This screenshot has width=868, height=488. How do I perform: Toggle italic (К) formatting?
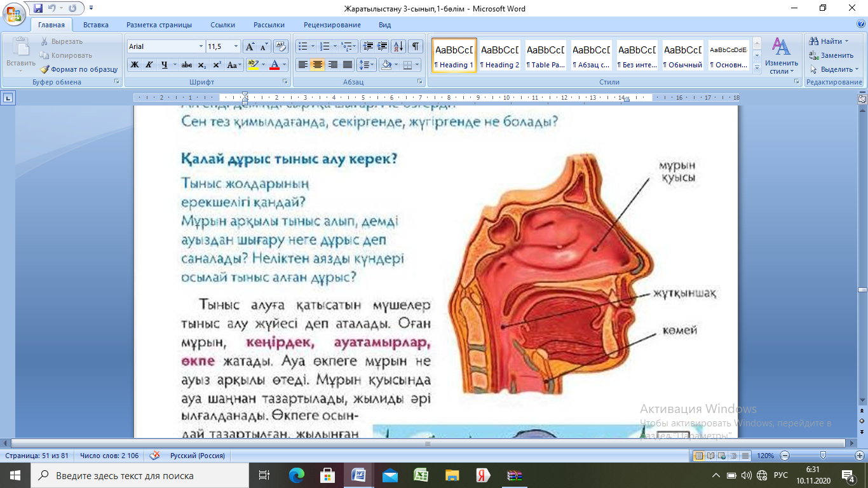pyautogui.click(x=149, y=65)
